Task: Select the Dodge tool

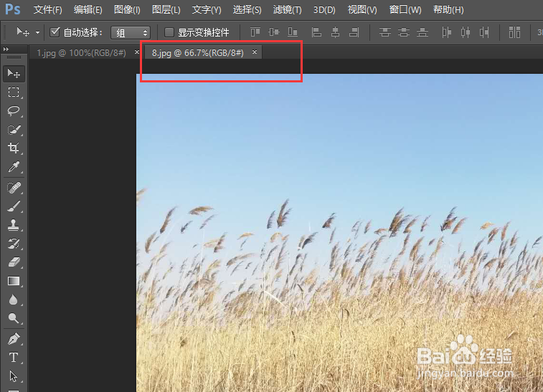Action: click(14, 318)
